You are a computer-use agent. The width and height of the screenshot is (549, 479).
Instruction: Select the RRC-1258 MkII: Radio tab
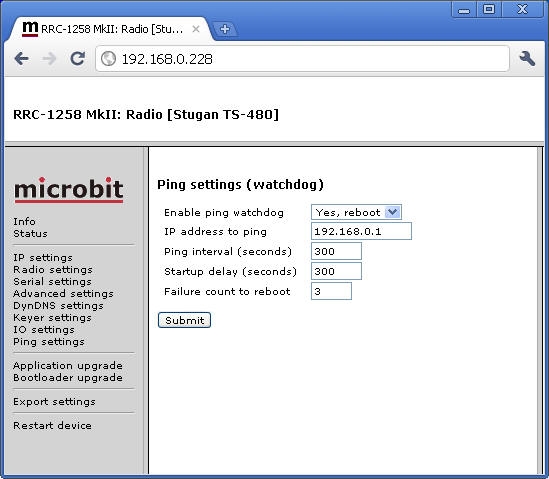(111, 29)
